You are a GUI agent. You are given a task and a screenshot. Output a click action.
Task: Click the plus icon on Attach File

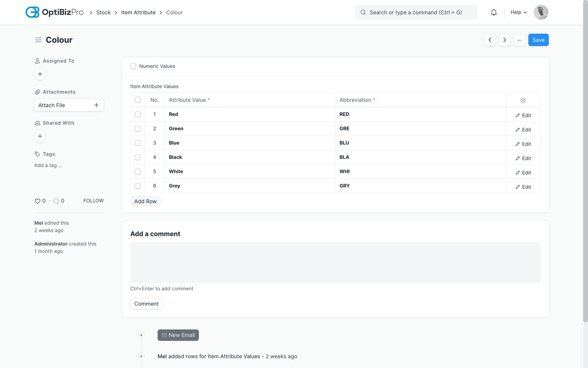click(x=96, y=105)
